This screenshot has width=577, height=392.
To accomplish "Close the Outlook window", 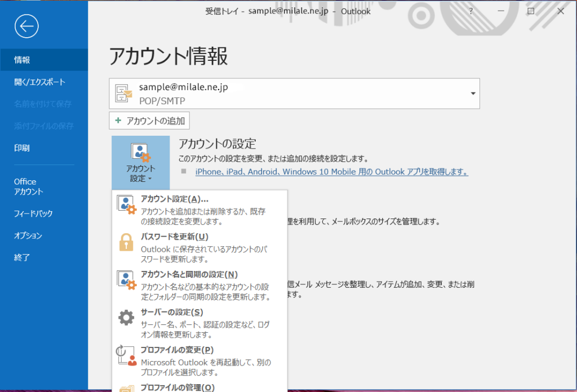I will (x=561, y=11).
